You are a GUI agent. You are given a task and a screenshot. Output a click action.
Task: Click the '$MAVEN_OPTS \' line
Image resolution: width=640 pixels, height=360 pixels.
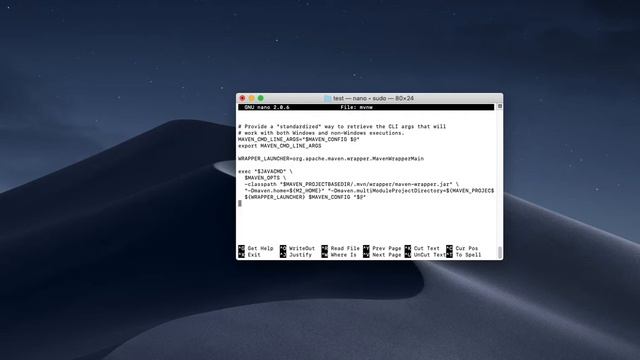tap(265, 178)
